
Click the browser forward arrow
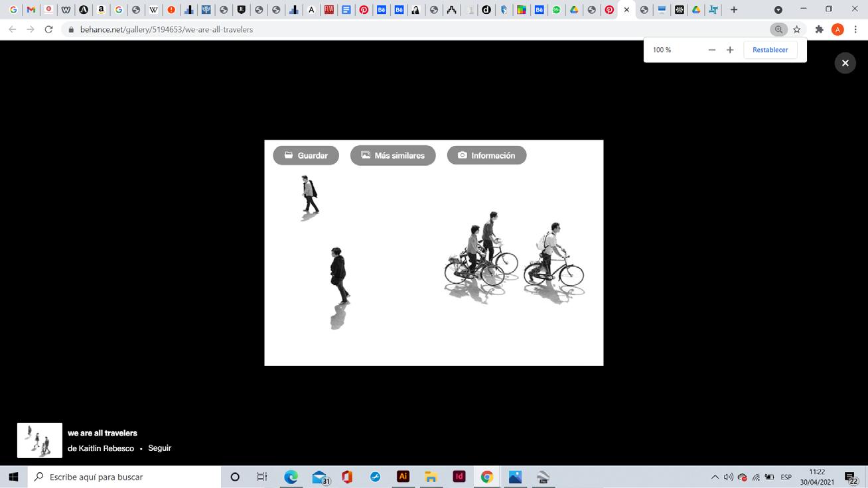pyautogui.click(x=31, y=30)
